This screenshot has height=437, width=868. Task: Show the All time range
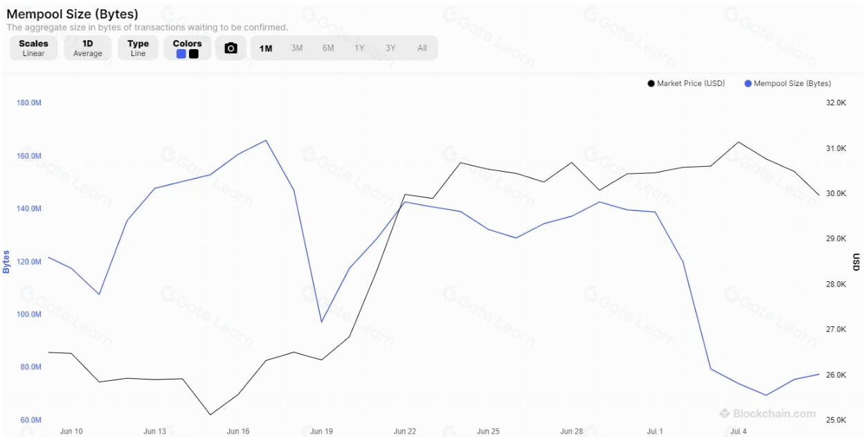(x=422, y=48)
